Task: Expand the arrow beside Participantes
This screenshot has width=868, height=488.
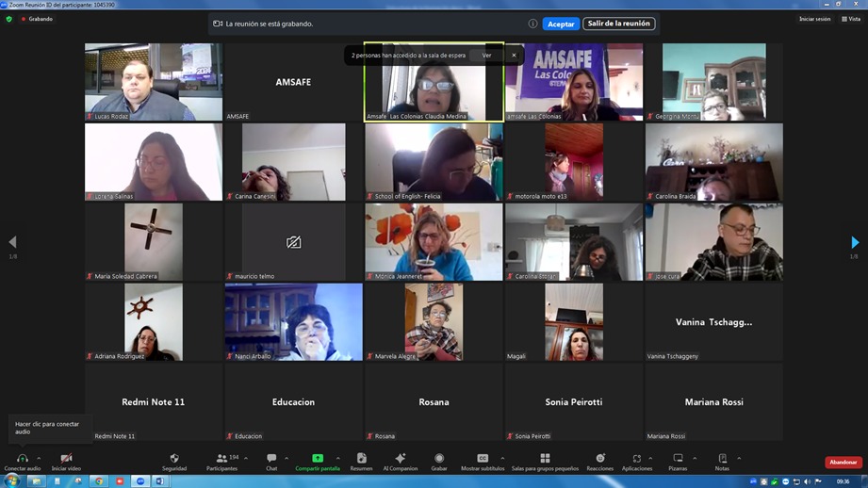Action: pyautogui.click(x=246, y=459)
